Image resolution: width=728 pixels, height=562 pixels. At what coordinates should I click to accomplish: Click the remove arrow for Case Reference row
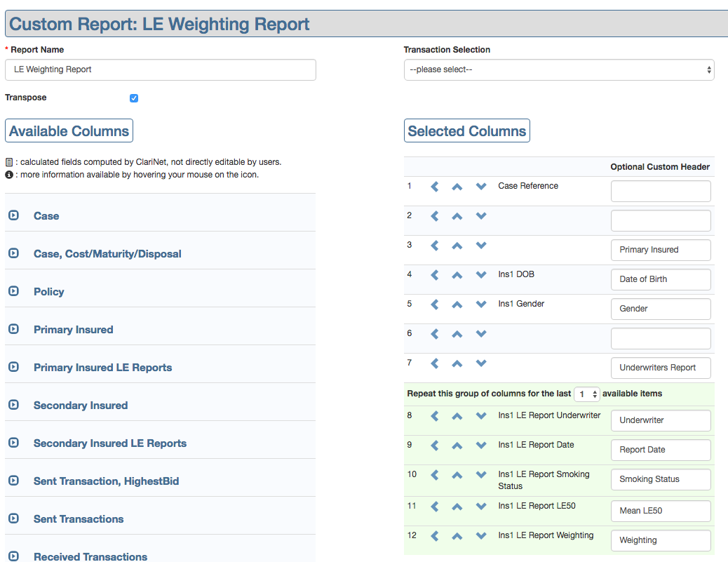435,187
